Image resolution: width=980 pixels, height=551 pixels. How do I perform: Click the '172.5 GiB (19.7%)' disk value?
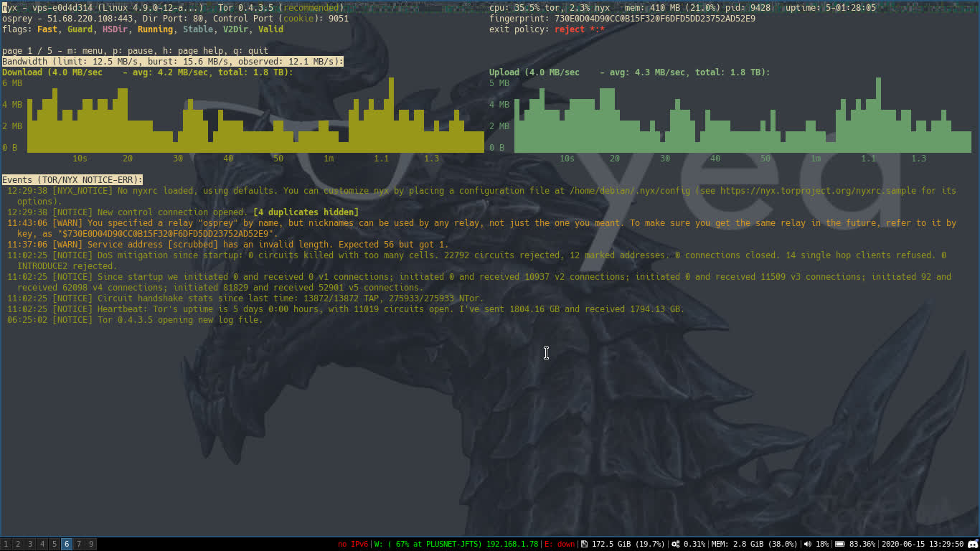tap(628, 544)
